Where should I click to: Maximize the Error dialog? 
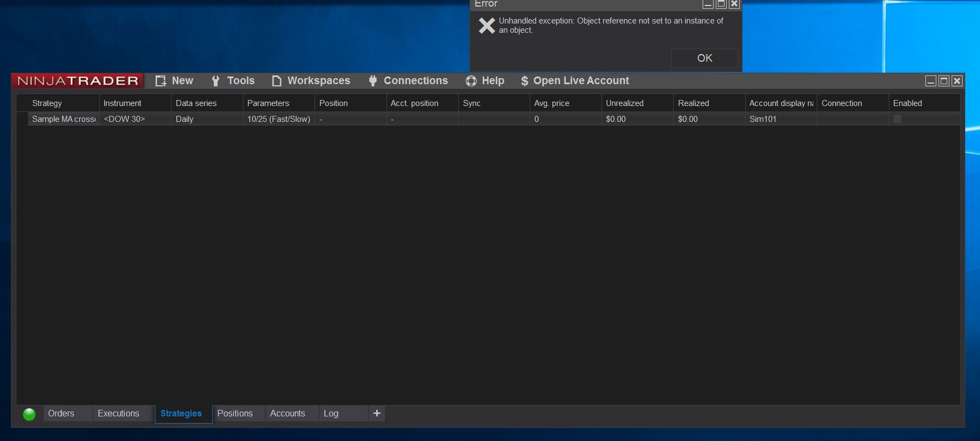click(x=721, y=4)
